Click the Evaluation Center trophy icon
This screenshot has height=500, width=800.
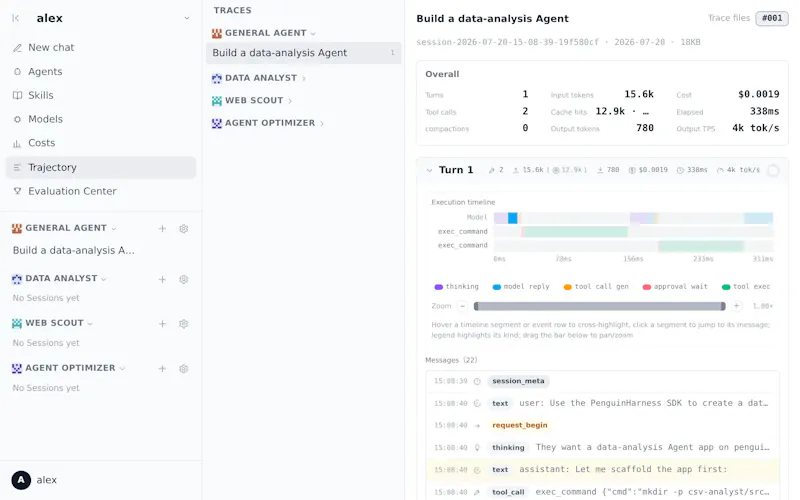17,191
